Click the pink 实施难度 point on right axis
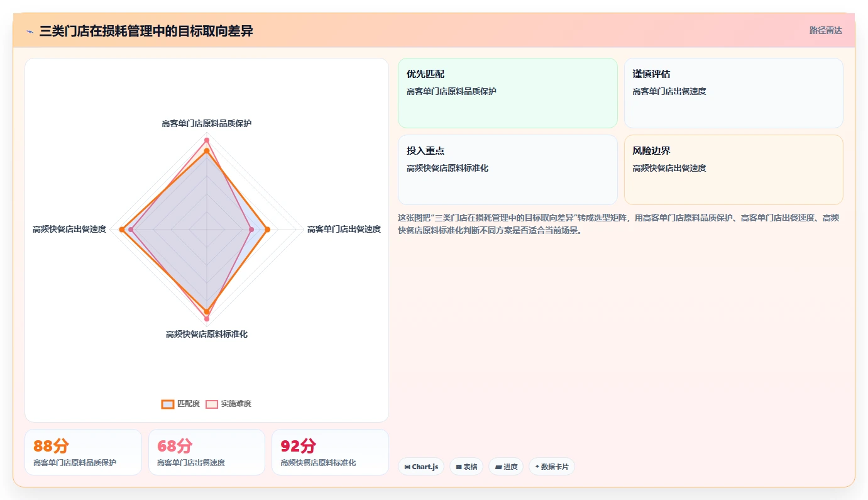This screenshot has width=868, height=500. [251, 230]
